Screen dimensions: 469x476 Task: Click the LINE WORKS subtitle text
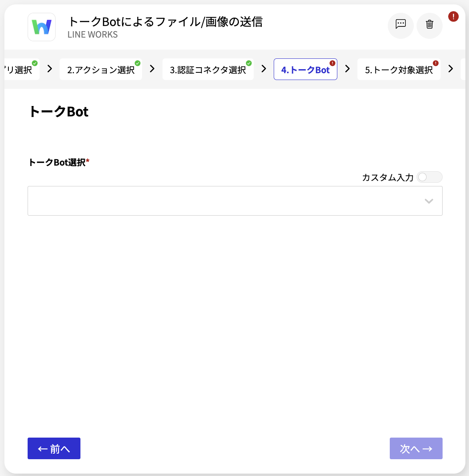(x=92, y=35)
